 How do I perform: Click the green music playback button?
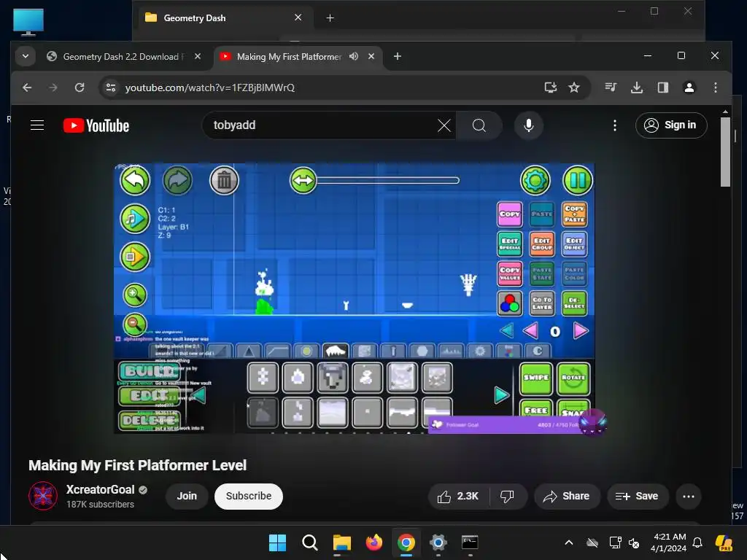[x=135, y=219]
